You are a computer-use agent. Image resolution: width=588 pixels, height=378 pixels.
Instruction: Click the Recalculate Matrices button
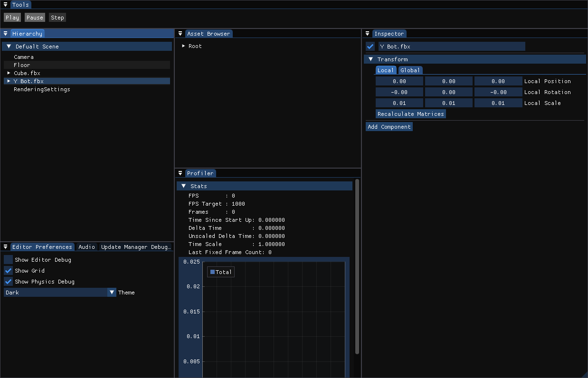411,114
